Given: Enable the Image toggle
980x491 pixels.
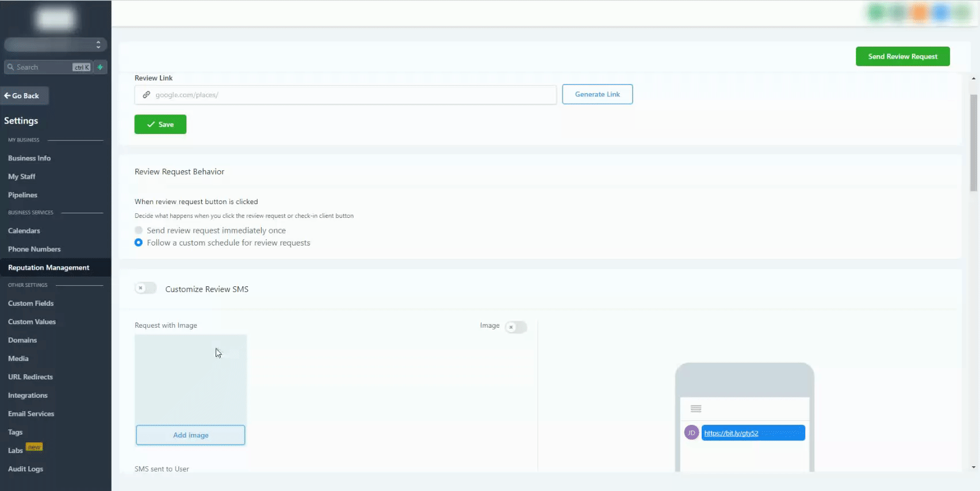Looking at the screenshot, I should (516, 327).
